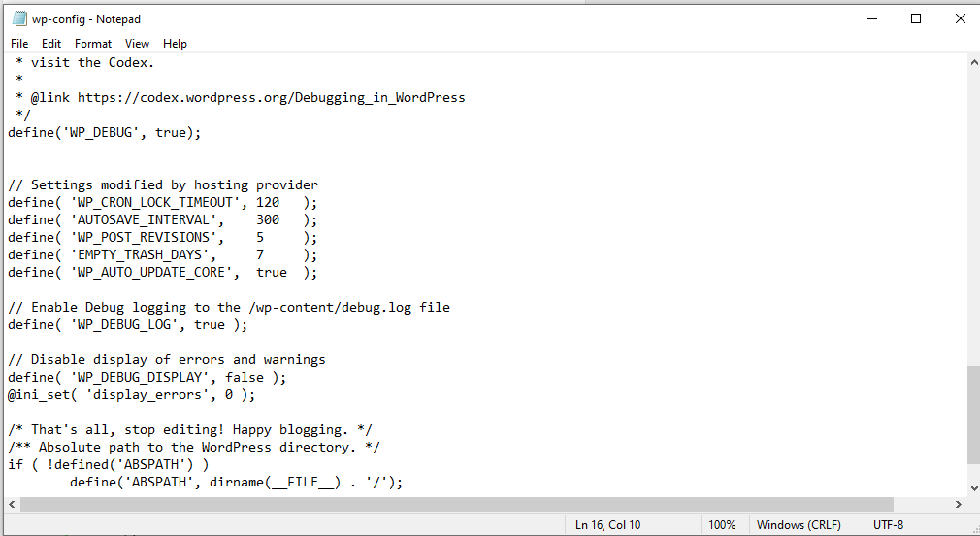Place cursor on define('WP_DEBUG', true) line
This screenshot has width=980, height=536.
coord(105,133)
